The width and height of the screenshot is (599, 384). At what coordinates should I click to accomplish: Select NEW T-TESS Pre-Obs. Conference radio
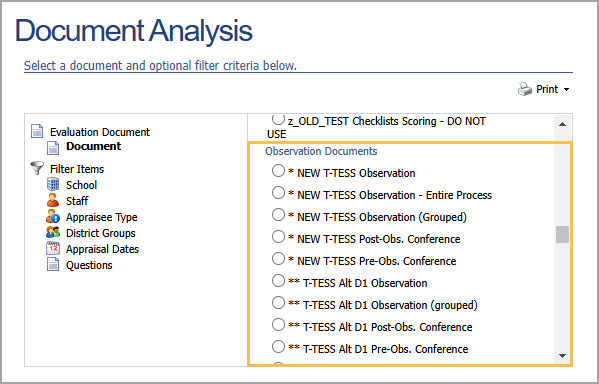tap(278, 259)
